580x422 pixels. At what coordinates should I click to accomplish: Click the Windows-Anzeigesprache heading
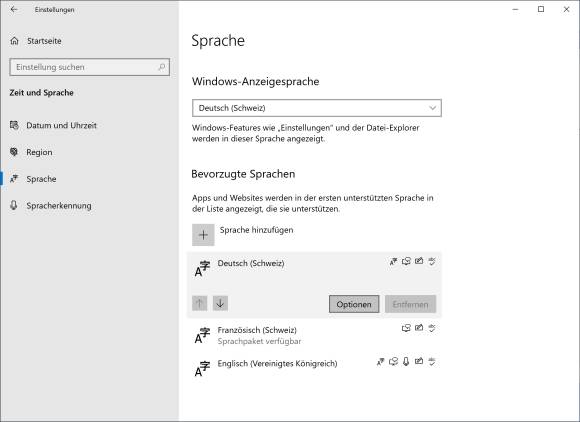[x=255, y=81]
